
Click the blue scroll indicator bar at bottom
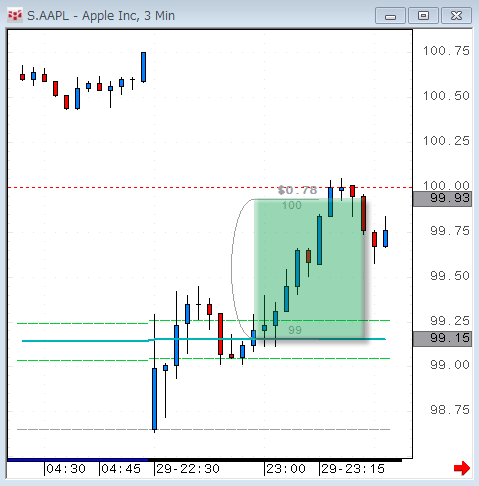pyautogui.click(x=78, y=460)
